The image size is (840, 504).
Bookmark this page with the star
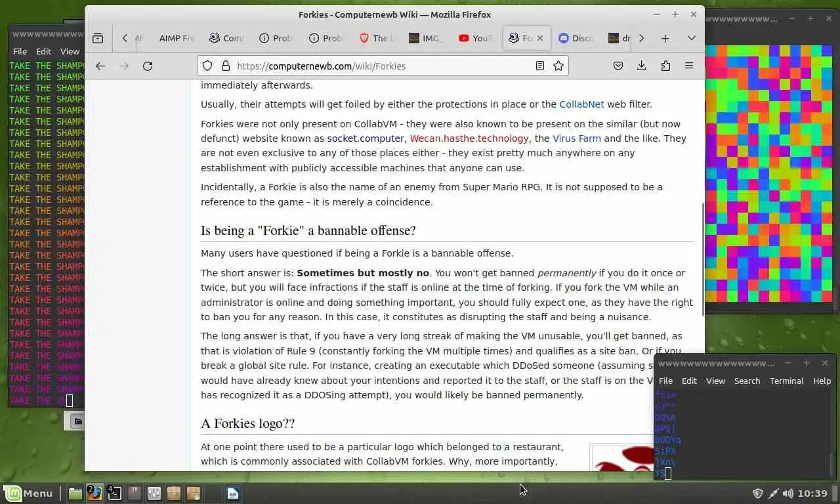[558, 66]
